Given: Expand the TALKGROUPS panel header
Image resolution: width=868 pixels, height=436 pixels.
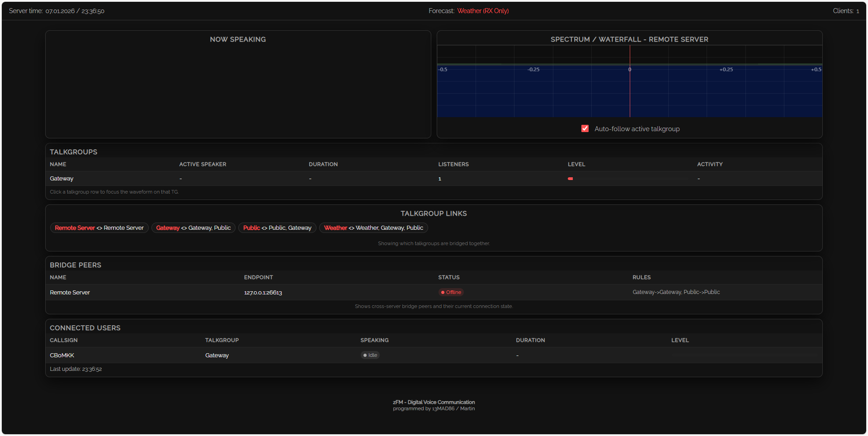Looking at the screenshot, I should click(x=73, y=152).
